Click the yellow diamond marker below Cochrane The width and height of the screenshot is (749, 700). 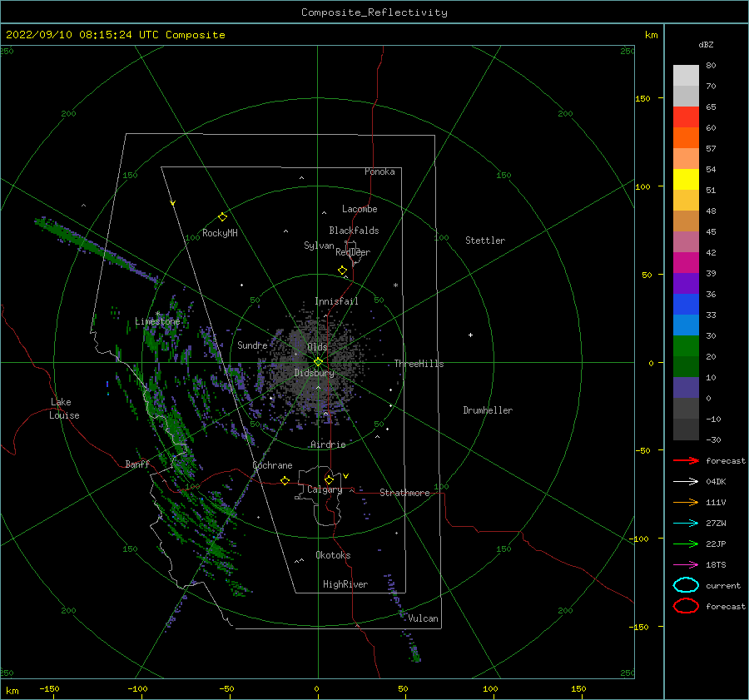[x=285, y=480]
